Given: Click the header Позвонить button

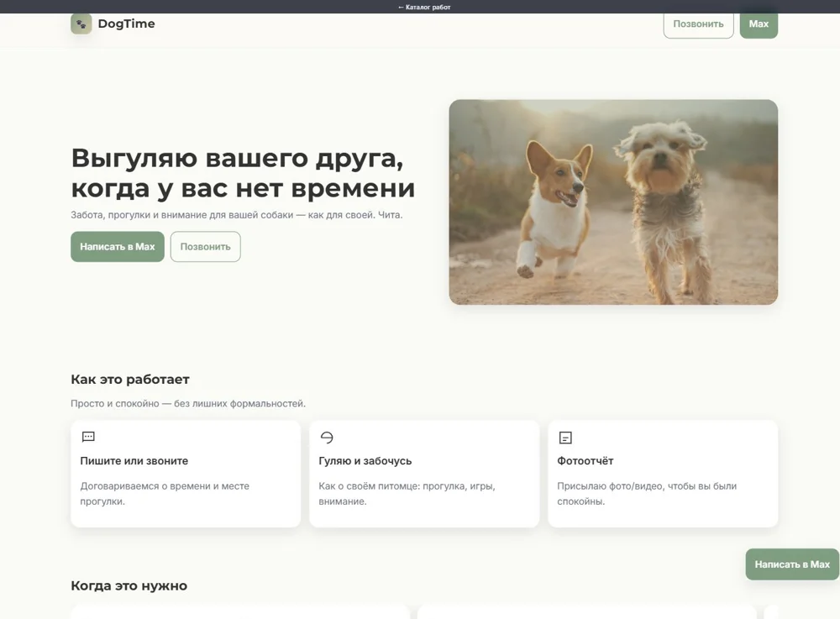Looking at the screenshot, I should (698, 24).
